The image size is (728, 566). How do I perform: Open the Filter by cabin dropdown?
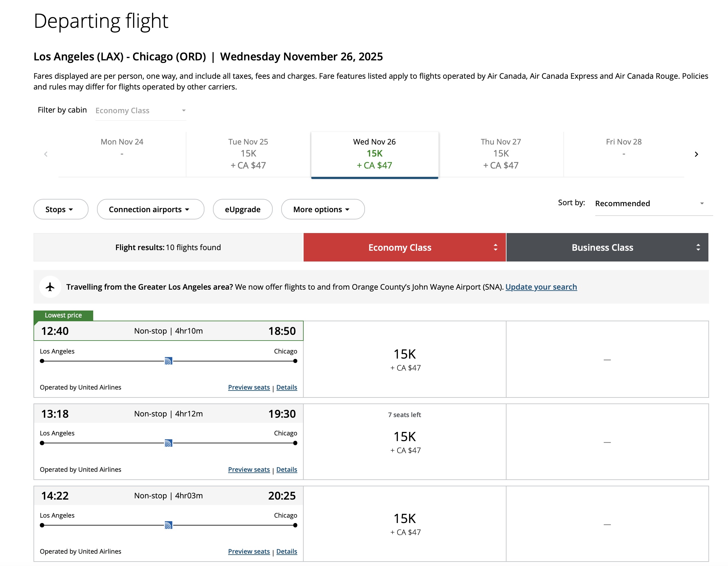[x=140, y=110]
